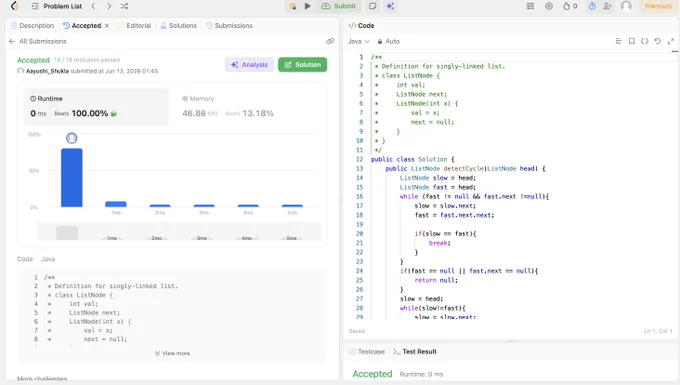
Task: Run the code with play button
Action: tap(307, 6)
